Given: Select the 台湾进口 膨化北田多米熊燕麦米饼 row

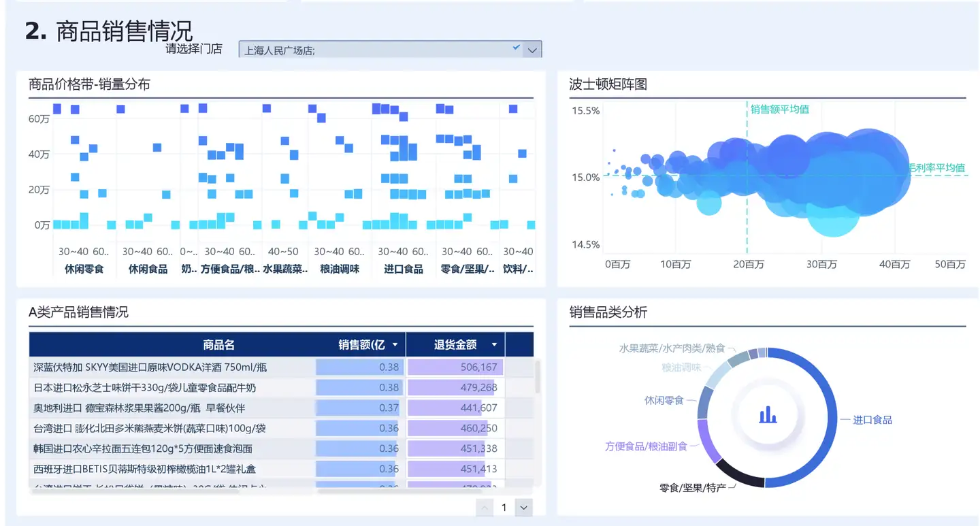Looking at the screenshot, I should click(282, 428).
